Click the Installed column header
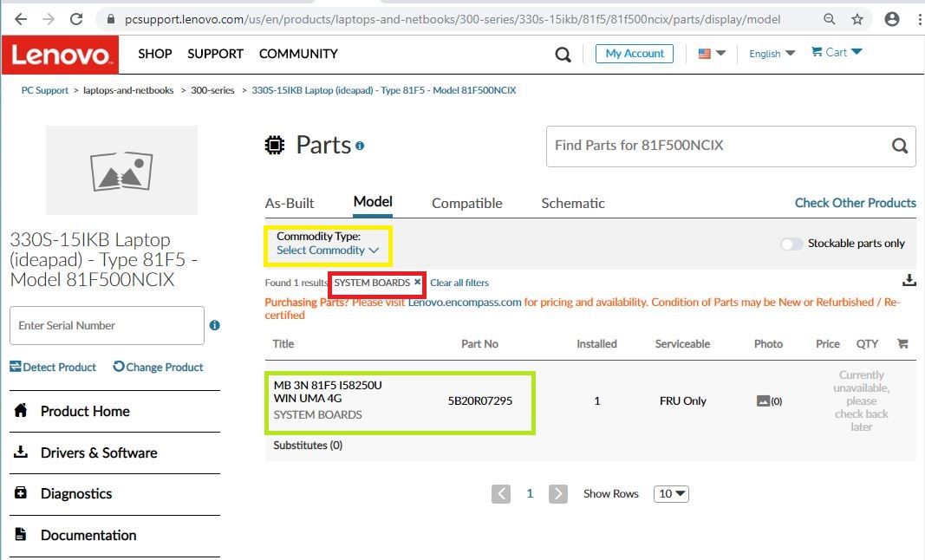The height and width of the screenshot is (560, 925). click(596, 344)
